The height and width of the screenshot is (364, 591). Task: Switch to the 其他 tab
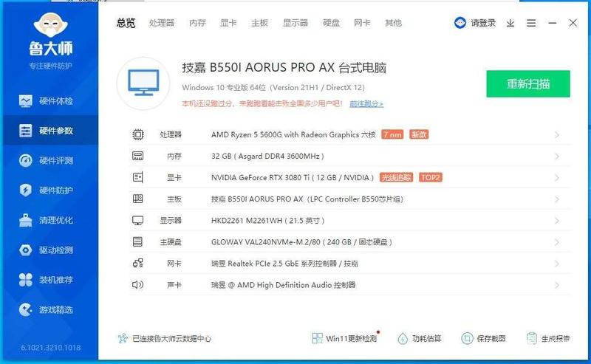point(393,23)
